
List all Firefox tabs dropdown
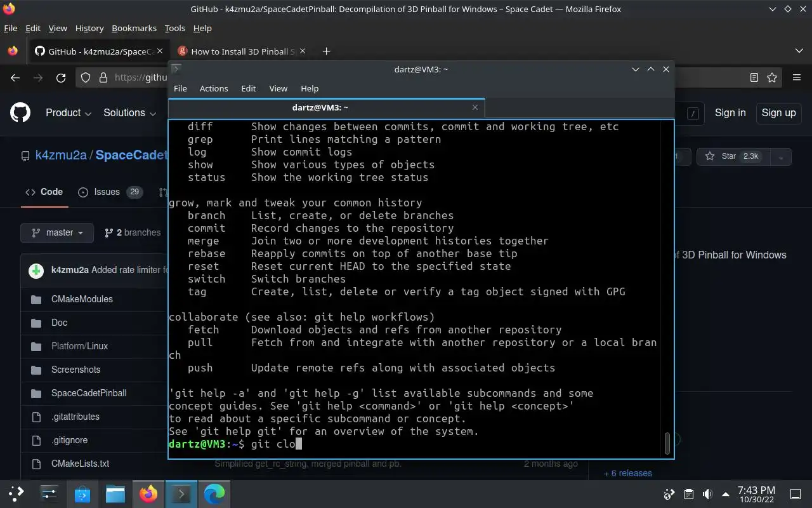[799, 51]
